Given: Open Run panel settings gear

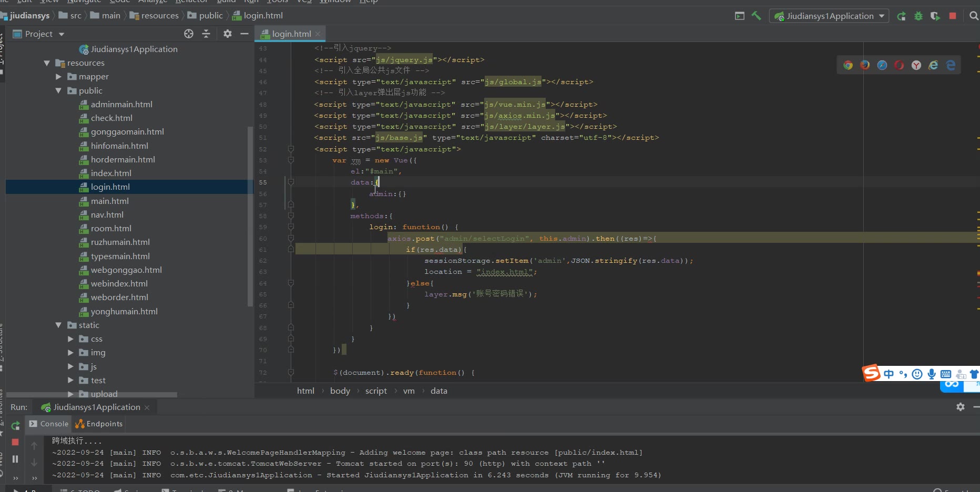Looking at the screenshot, I should 961,407.
